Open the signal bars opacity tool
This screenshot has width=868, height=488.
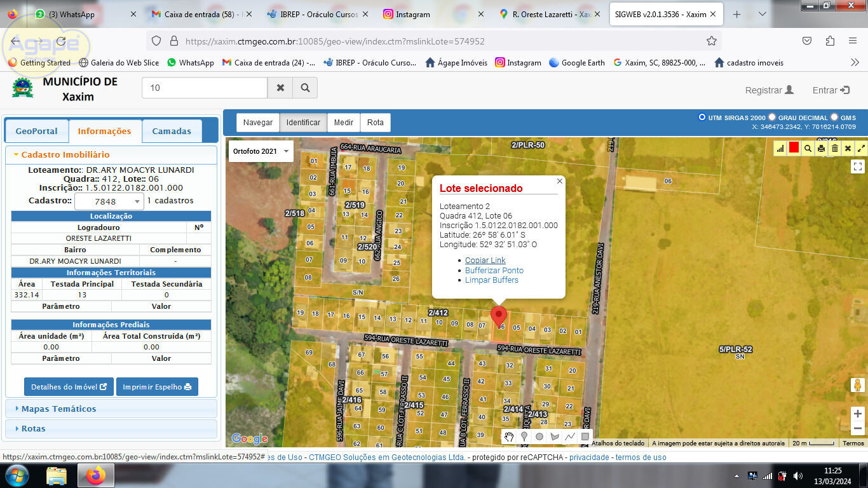tap(780, 149)
